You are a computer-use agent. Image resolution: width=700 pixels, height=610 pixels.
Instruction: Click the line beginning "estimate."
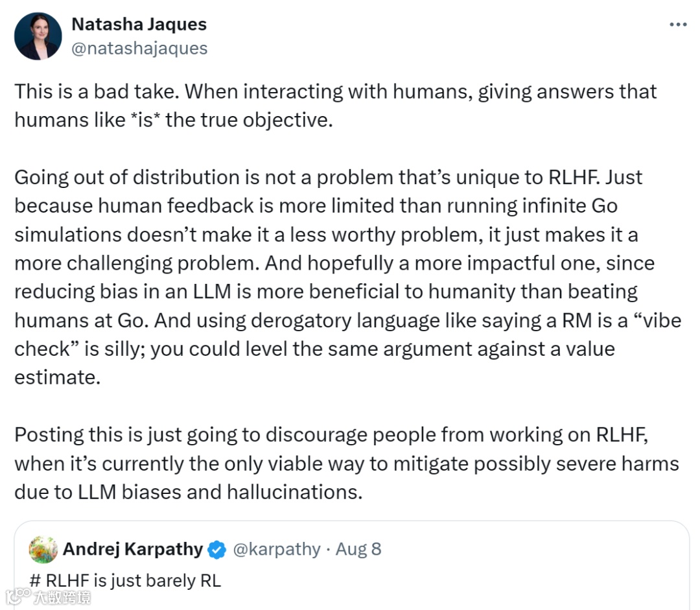[x=58, y=377]
